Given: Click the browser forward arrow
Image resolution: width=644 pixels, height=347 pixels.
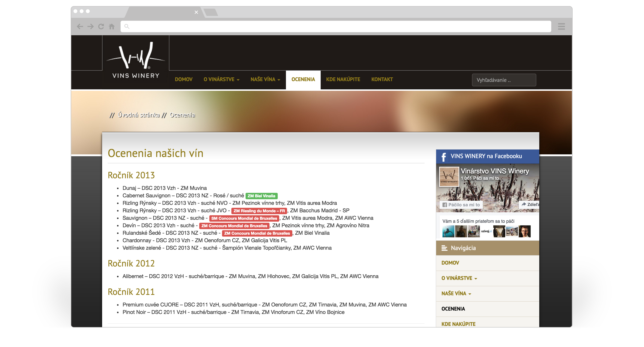Looking at the screenshot, I should point(90,26).
